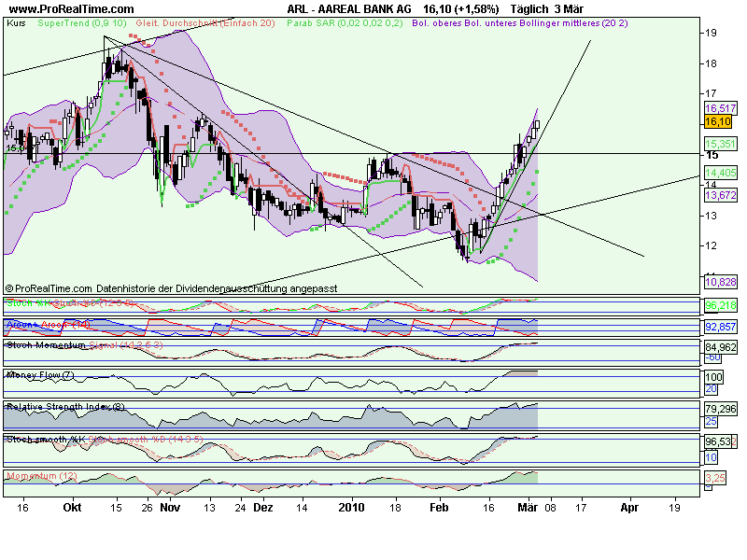Click the www.ProRealTime.com header text
Screen dimensions: 747x560
pos(72,9)
